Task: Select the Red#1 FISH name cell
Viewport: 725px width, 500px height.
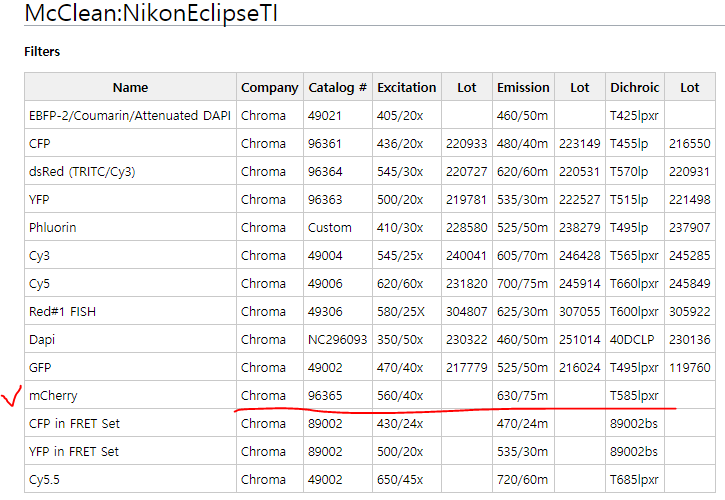Action: click(63, 311)
